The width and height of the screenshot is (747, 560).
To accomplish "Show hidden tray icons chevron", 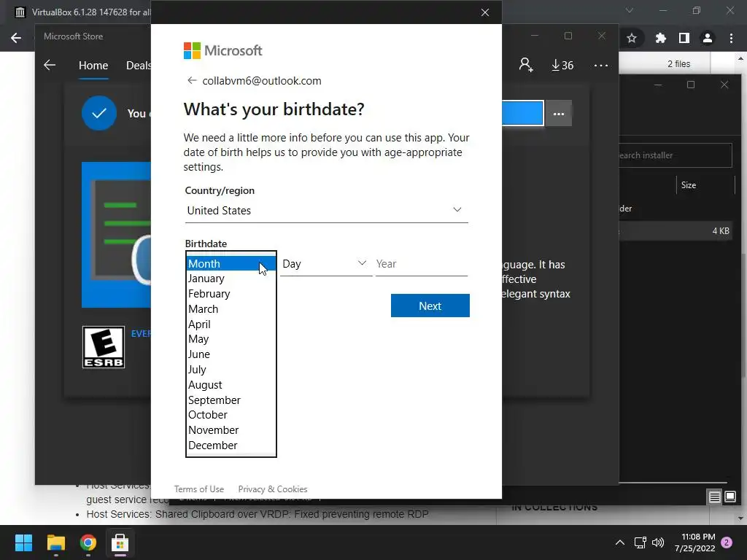I will tap(620, 542).
